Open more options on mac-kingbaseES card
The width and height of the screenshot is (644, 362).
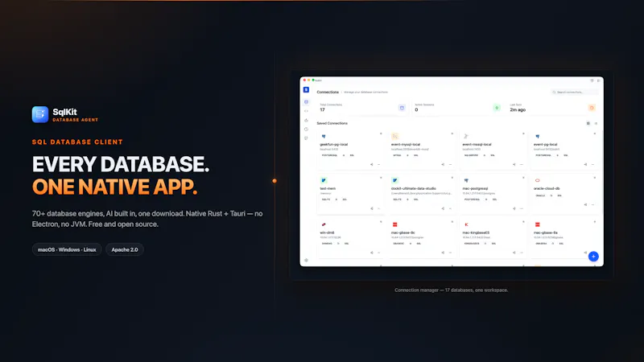tap(522, 253)
